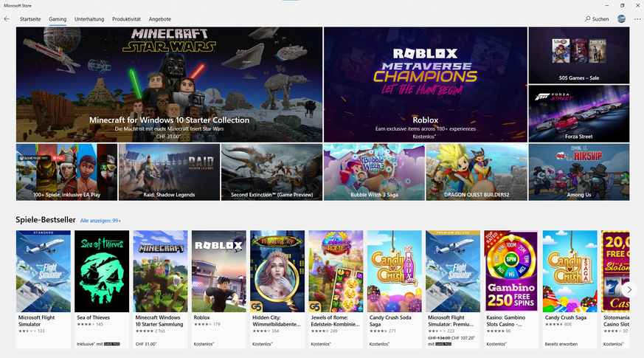Open the user profile avatar
Screen dimensions: 644x358
click(621, 19)
